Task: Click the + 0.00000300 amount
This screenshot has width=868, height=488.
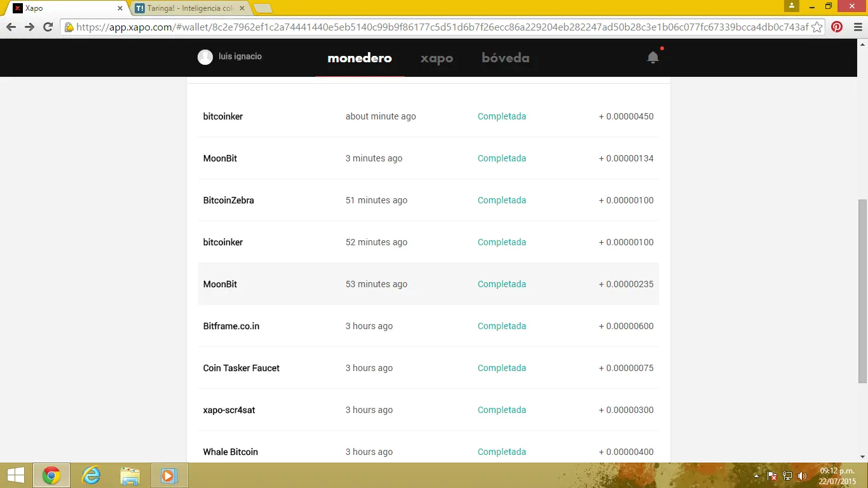Action: click(x=626, y=410)
